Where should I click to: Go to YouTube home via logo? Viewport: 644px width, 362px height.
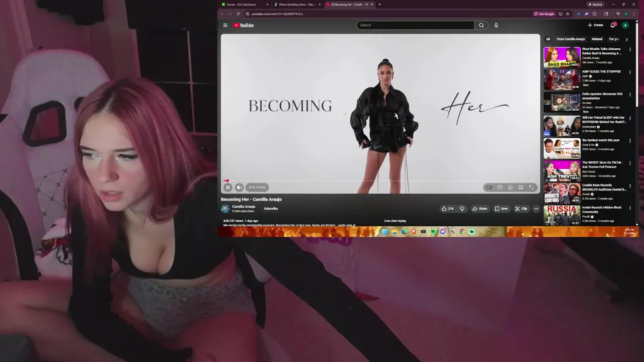click(x=244, y=25)
